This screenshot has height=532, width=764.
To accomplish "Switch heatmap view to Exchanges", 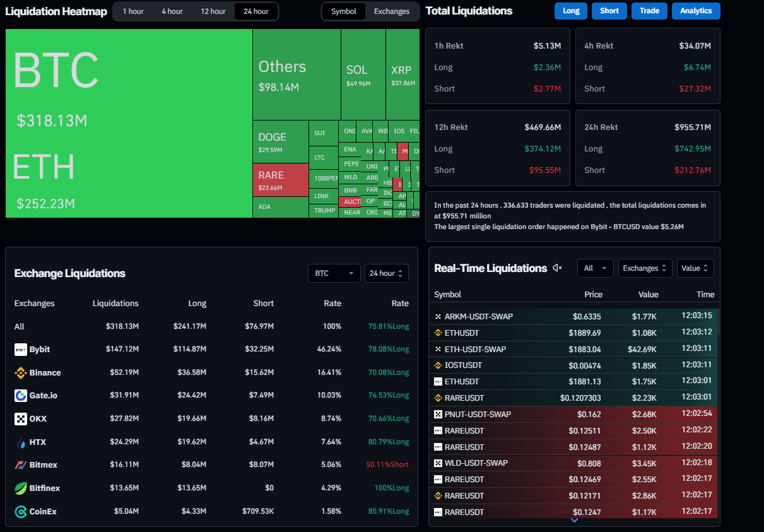I will 391,11.
